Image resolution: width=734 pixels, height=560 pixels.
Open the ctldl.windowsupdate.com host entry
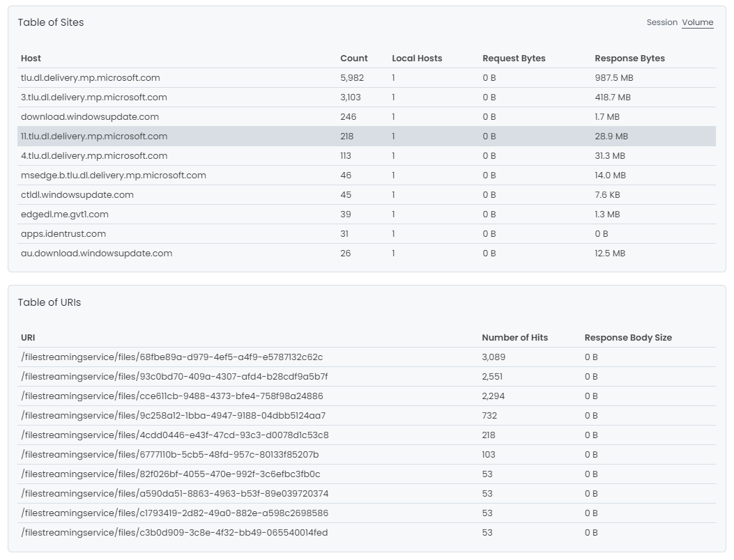pyautogui.click(x=77, y=195)
